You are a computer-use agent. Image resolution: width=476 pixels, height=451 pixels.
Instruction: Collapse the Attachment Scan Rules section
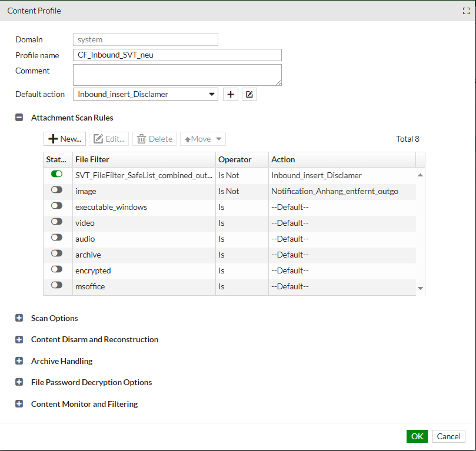coord(19,118)
